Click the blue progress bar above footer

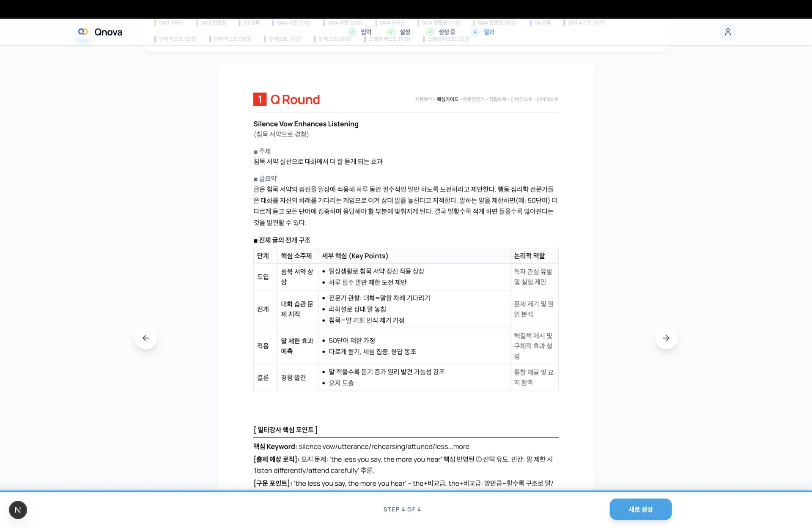[406, 491]
